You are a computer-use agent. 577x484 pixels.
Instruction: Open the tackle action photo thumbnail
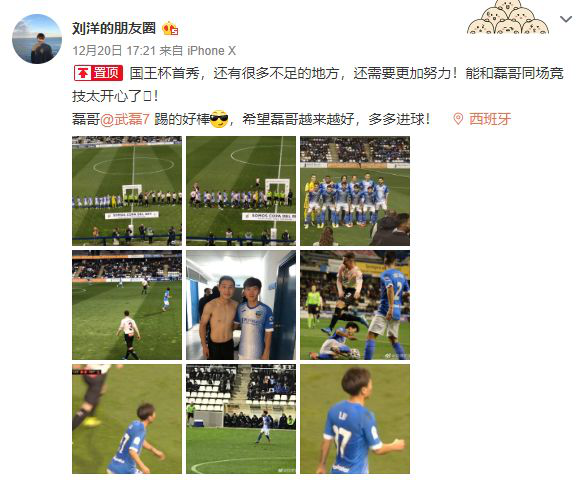point(355,305)
